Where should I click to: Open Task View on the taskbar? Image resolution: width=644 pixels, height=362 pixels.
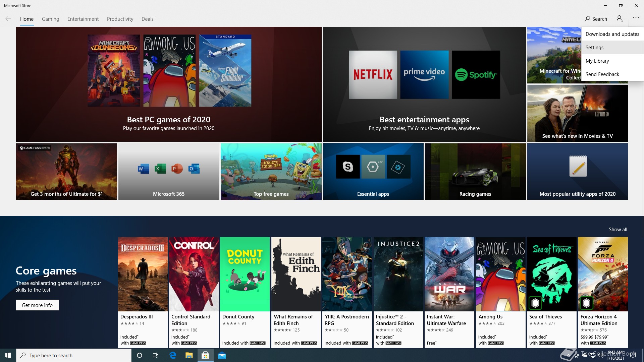click(x=156, y=355)
